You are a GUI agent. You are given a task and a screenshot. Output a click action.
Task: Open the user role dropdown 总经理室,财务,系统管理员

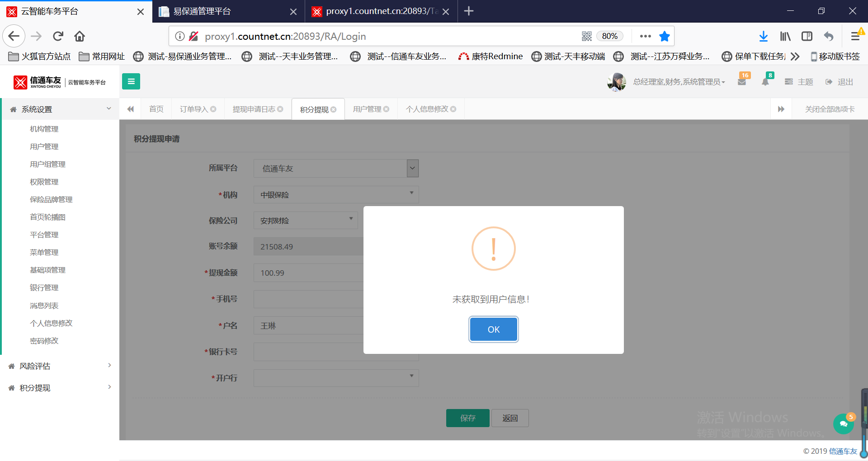click(x=679, y=82)
